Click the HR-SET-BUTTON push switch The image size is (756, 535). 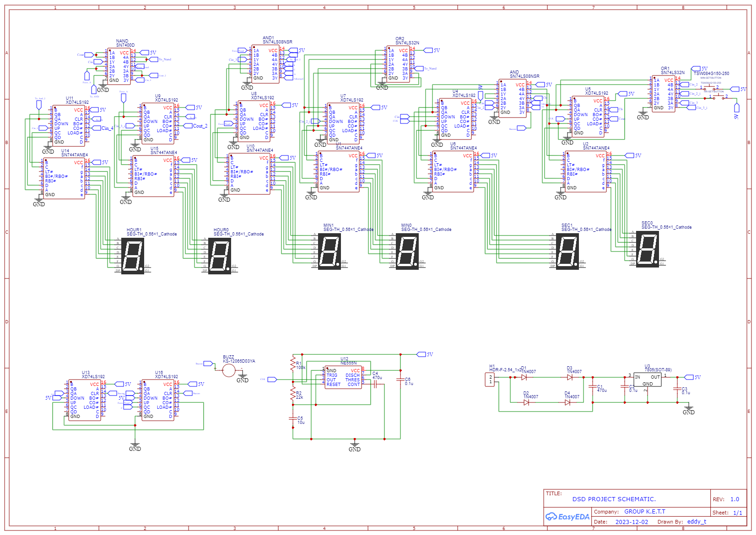[718, 97]
